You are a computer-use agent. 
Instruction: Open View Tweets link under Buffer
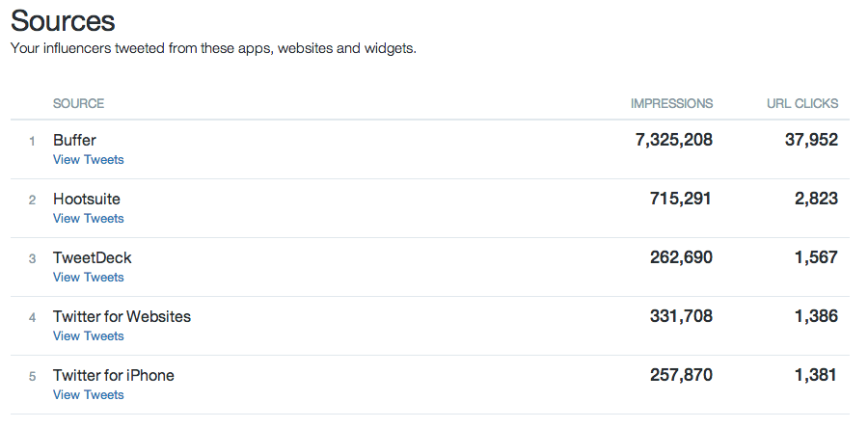tap(88, 160)
